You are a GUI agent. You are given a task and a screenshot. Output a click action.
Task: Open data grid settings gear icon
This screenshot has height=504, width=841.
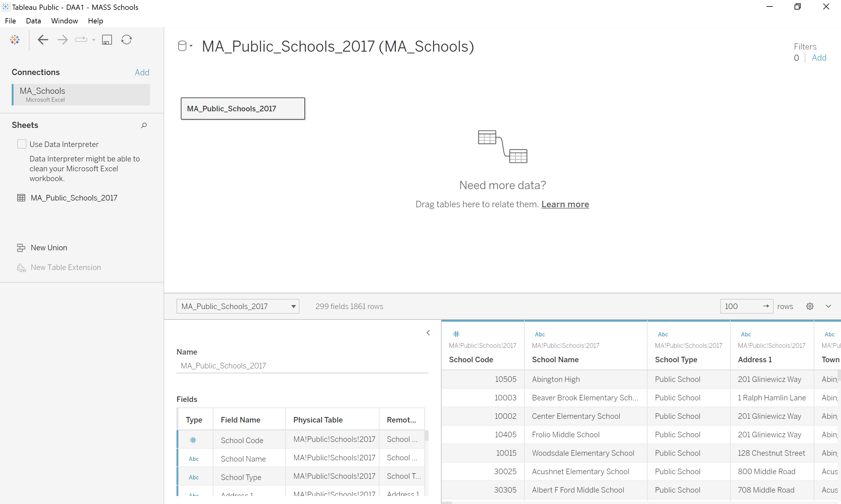tap(810, 306)
